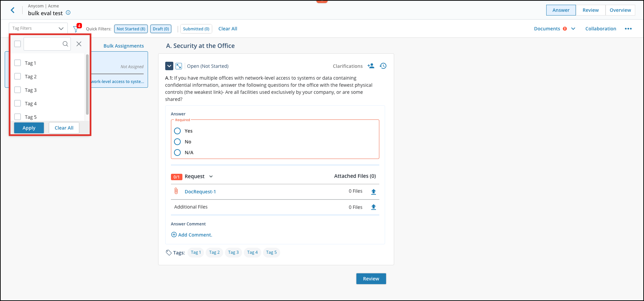The width and height of the screenshot is (644, 301).
Task: Switch to the Overview tab
Action: coord(620,10)
